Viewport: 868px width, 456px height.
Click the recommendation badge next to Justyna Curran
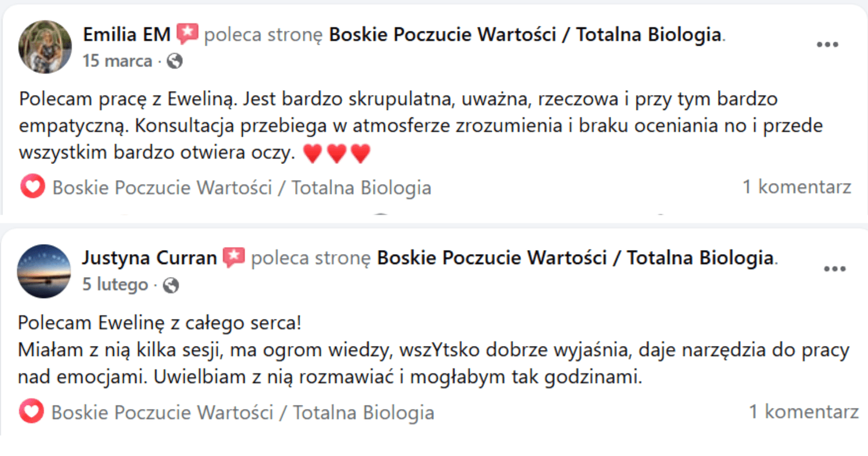[x=234, y=258]
